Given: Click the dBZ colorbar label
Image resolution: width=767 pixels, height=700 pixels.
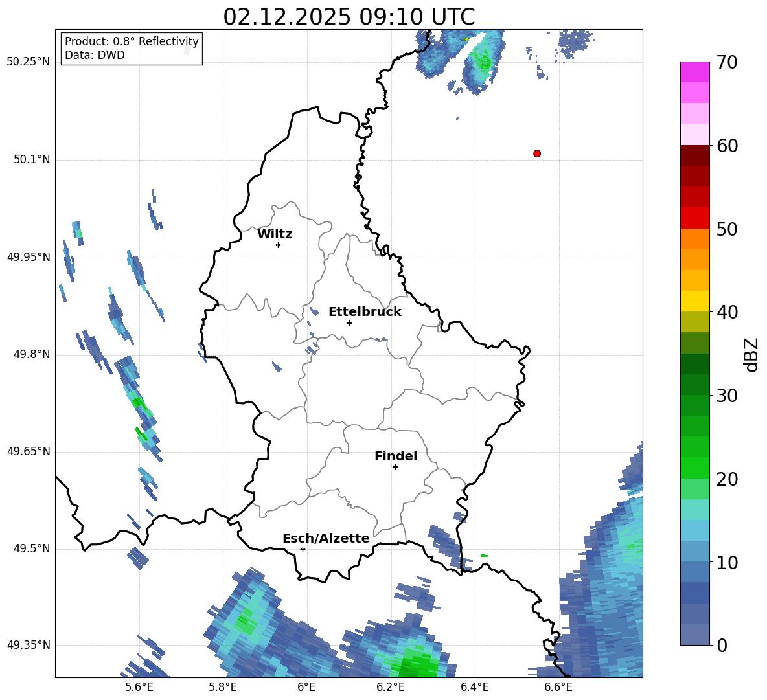Looking at the screenshot, I should [x=751, y=354].
